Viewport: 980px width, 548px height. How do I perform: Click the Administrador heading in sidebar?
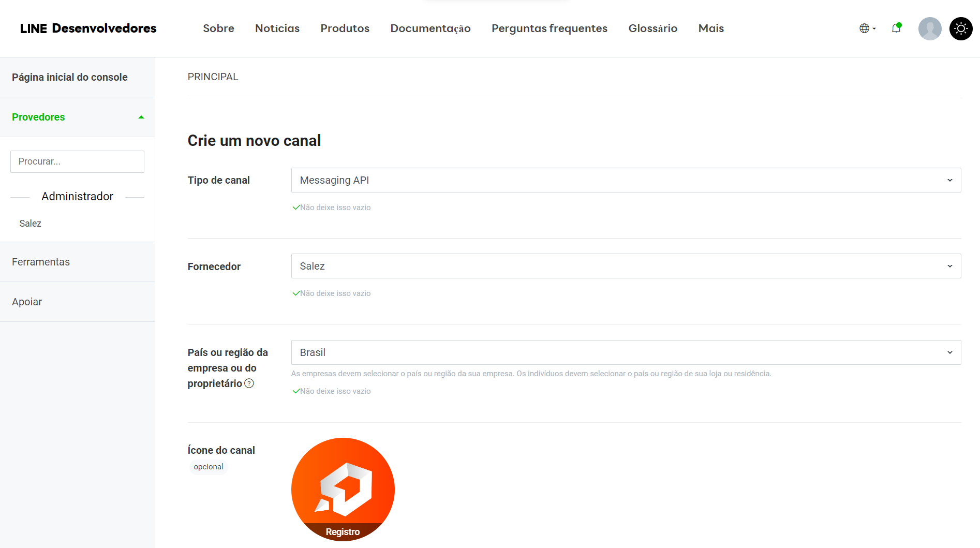pos(77,197)
